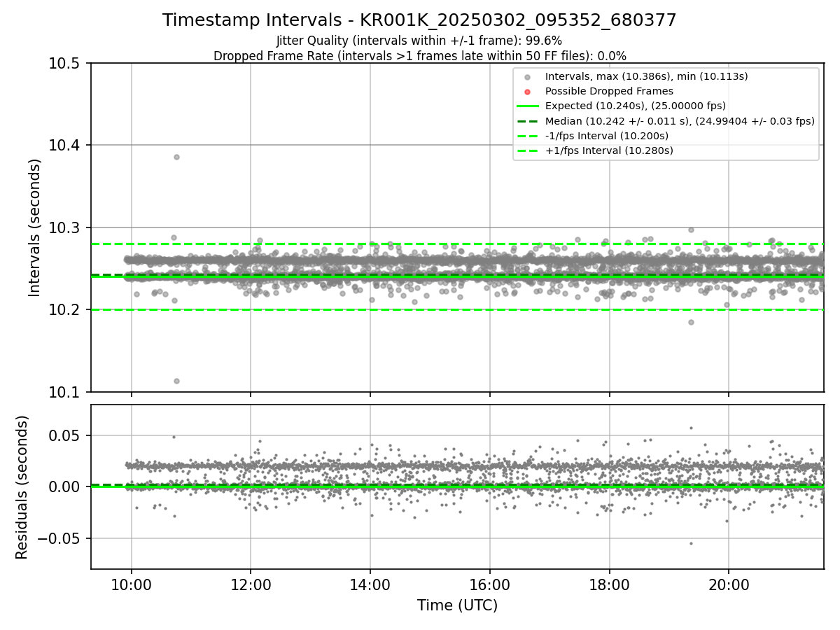Click the 'Time (UTC)' x-axis label

pyautogui.click(x=457, y=605)
